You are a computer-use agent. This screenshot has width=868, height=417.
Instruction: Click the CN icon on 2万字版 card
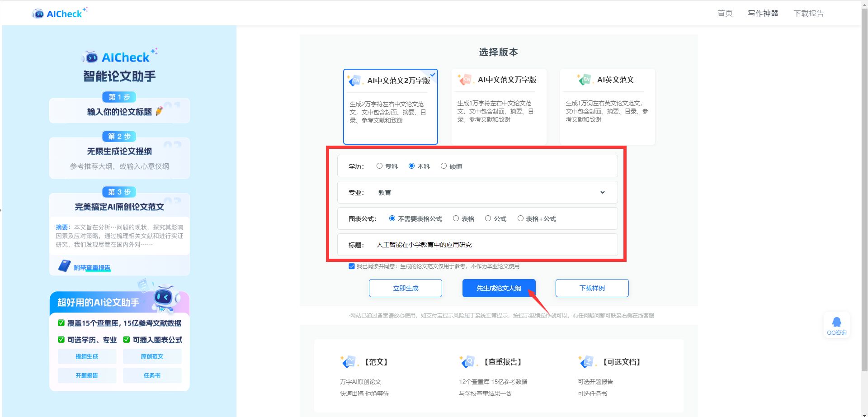click(x=355, y=81)
